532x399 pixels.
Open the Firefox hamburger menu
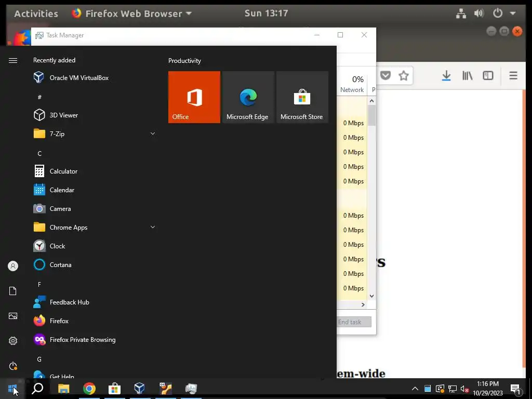[513, 75]
